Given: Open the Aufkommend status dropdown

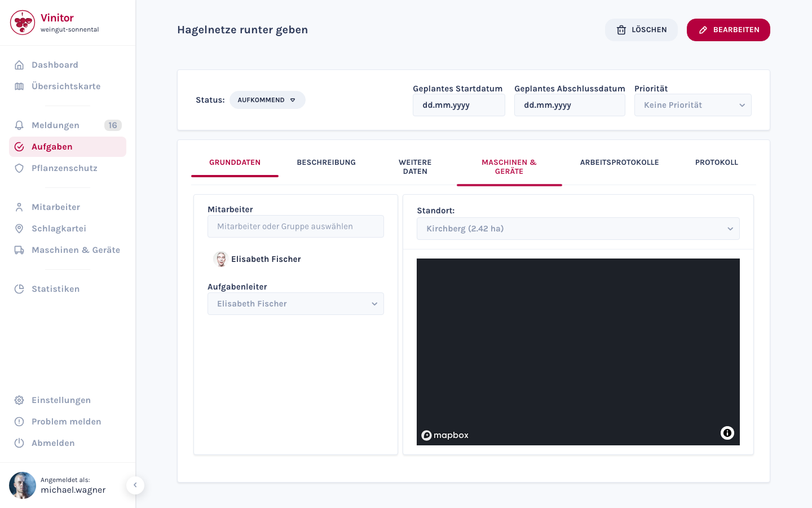Looking at the screenshot, I should (267, 100).
